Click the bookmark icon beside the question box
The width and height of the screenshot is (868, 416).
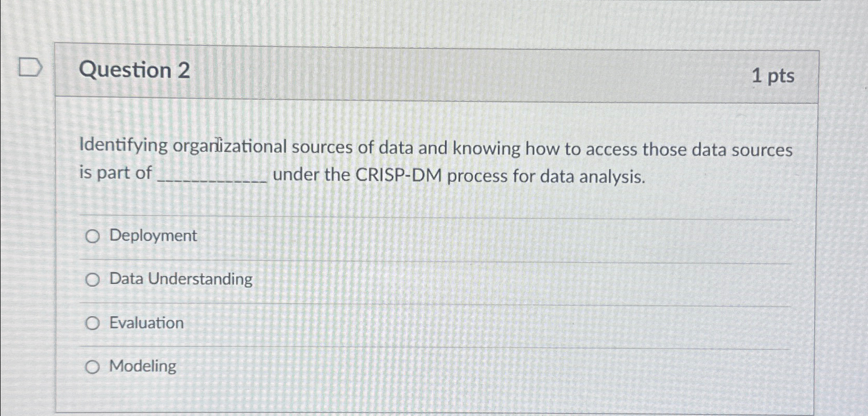click(x=30, y=67)
